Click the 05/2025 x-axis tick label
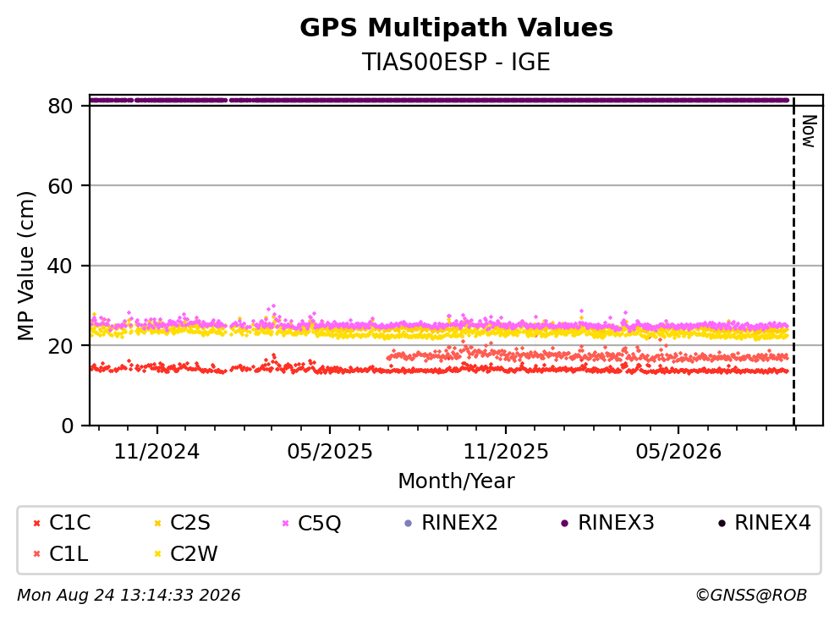The width and height of the screenshot is (840, 621). pyautogui.click(x=329, y=452)
